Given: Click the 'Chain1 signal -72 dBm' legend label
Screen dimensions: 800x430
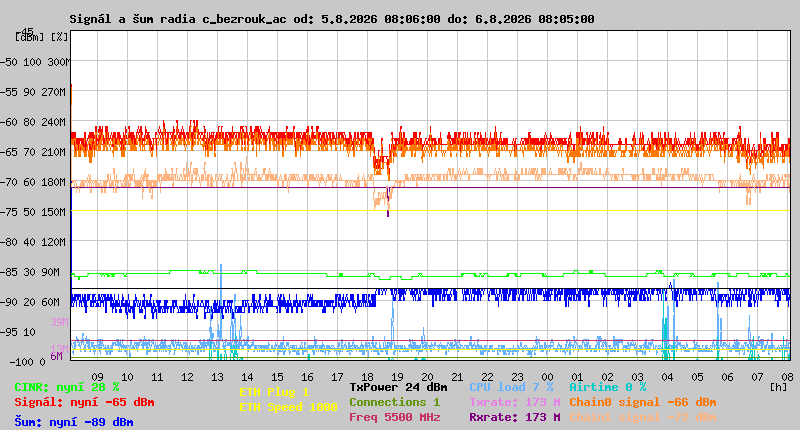Looking at the screenshot, I should pyautogui.click(x=643, y=417).
